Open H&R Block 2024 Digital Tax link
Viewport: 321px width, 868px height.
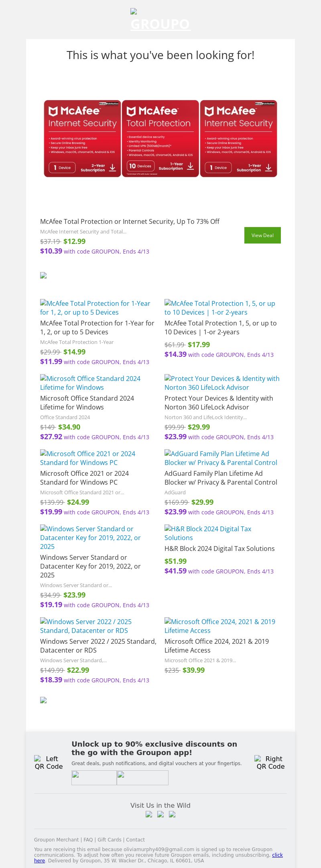coord(208,533)
